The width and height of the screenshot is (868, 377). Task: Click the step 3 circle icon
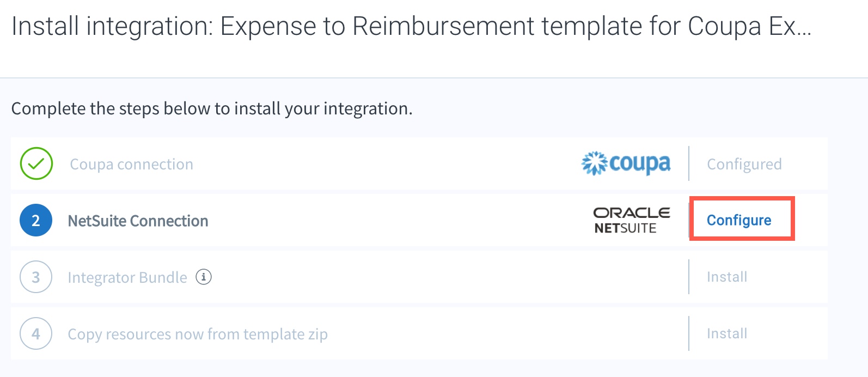click(x=36, y=277)
